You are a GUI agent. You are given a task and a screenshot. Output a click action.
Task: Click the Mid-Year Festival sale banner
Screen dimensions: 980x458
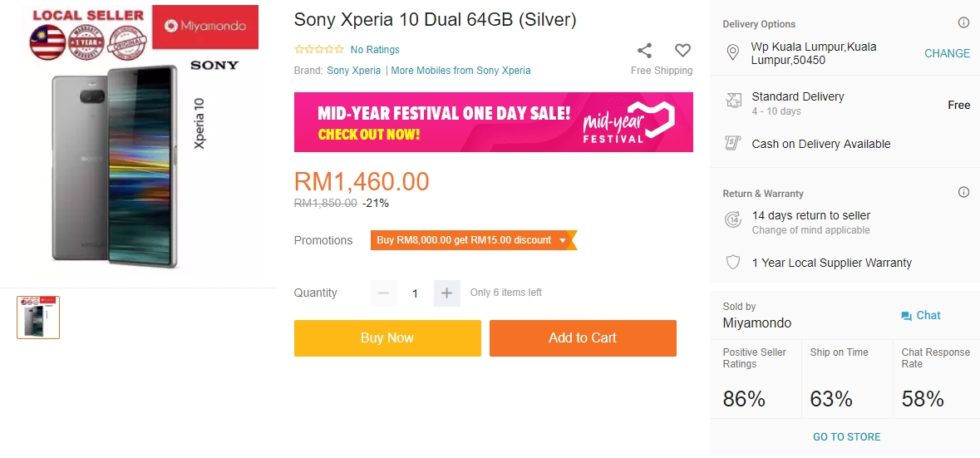click(493, 122)
